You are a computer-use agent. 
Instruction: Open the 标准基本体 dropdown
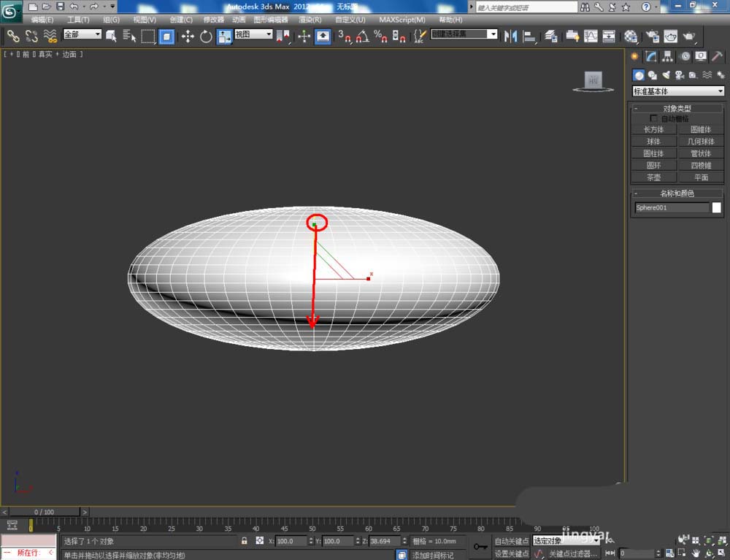coord(677,91)
